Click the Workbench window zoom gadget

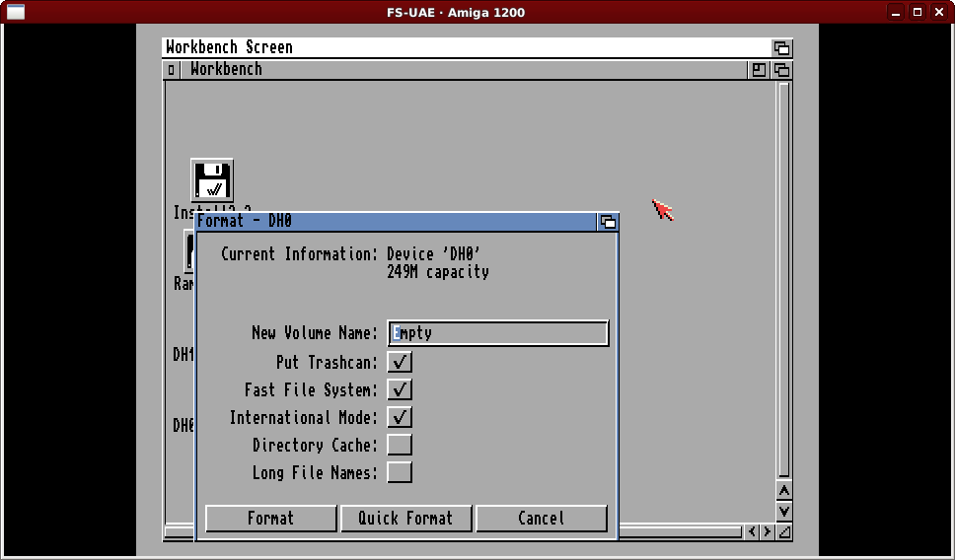pos(759,70)
